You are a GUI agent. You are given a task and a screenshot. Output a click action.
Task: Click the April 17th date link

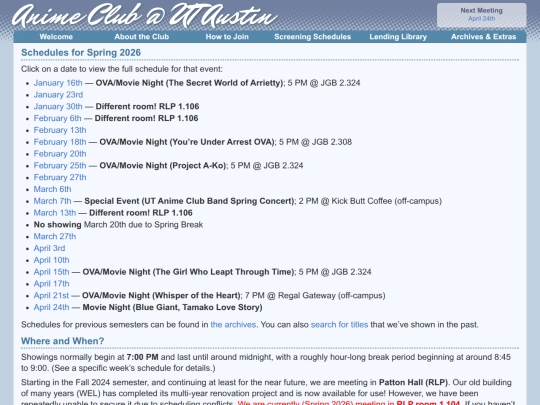pyautogui.click(x=51, y=284)
